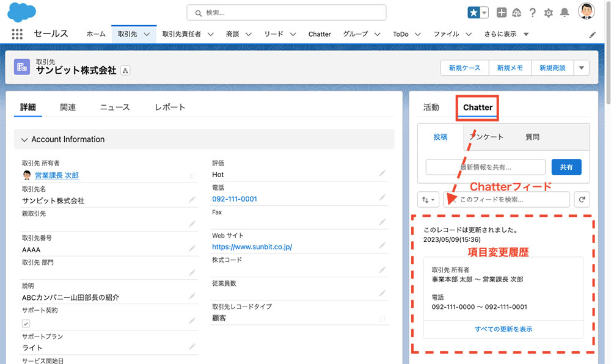Open the さらに表示 more menu

coord(506,34)
